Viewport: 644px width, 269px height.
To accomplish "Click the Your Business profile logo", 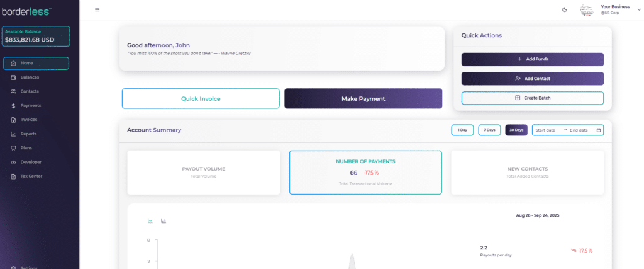I will point(587,9).
